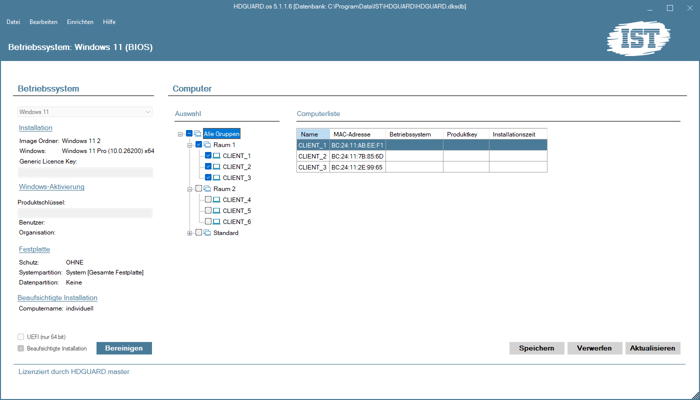This screenshot has width=700, height=400.
Task: Click the CLIENT_4 computer icon in tree
Action: click(217, 200)
